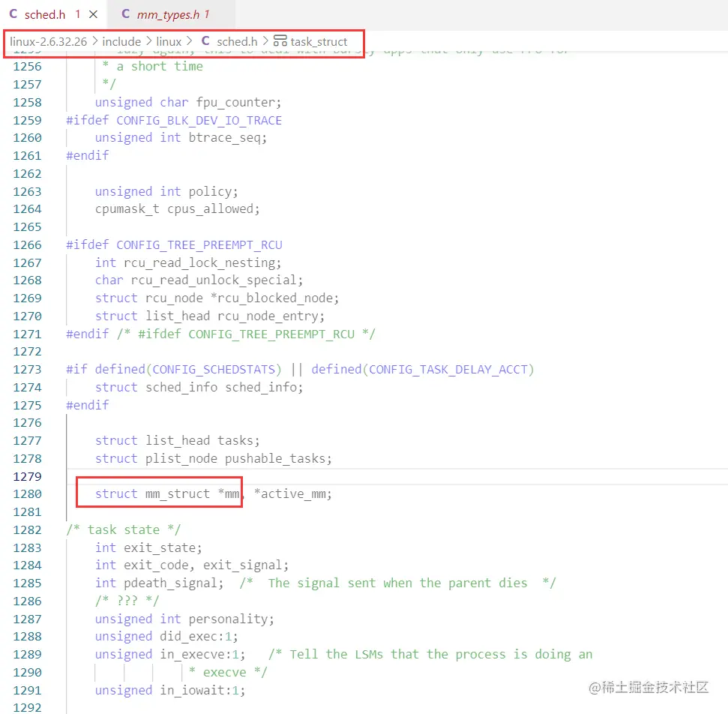Select linux-2.6.32.26 breadcrumb

pyautogui.click(x=48, y=42)
